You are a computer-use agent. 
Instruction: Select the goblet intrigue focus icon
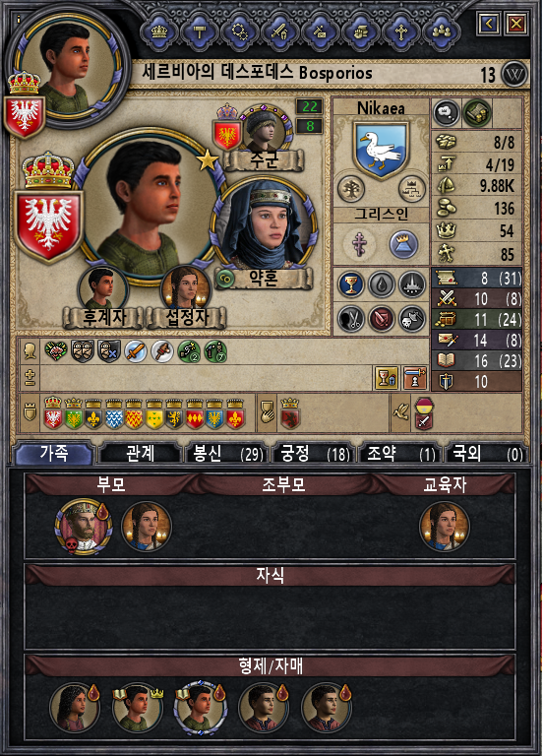351,284
